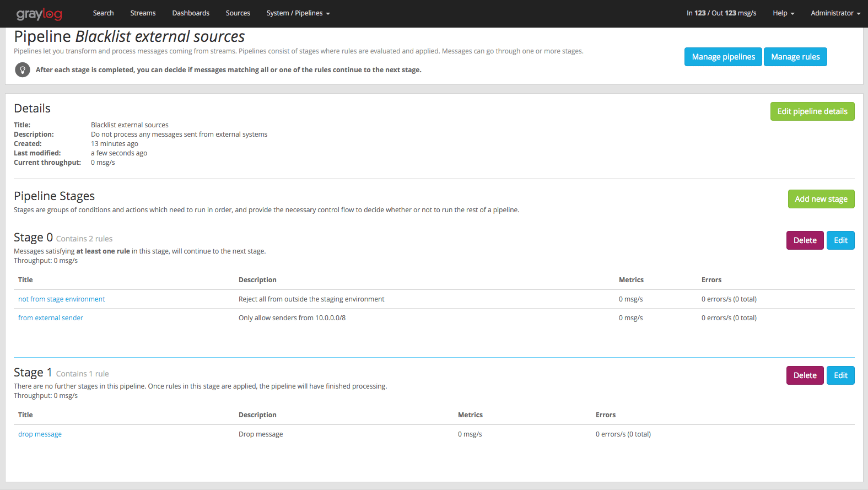Screen dimensions: 868x490
Task: Open the System / Pipelines dropdown
Action: 298,13
